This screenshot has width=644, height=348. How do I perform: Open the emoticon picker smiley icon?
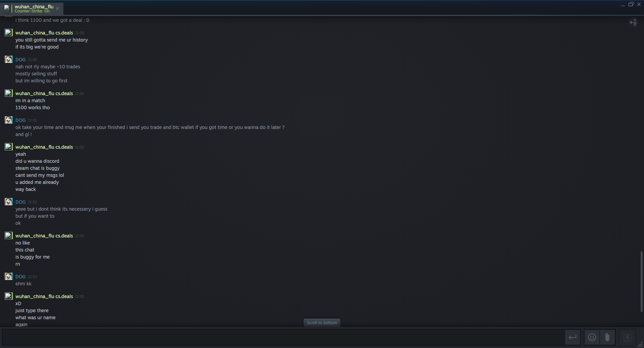[592, 337]
